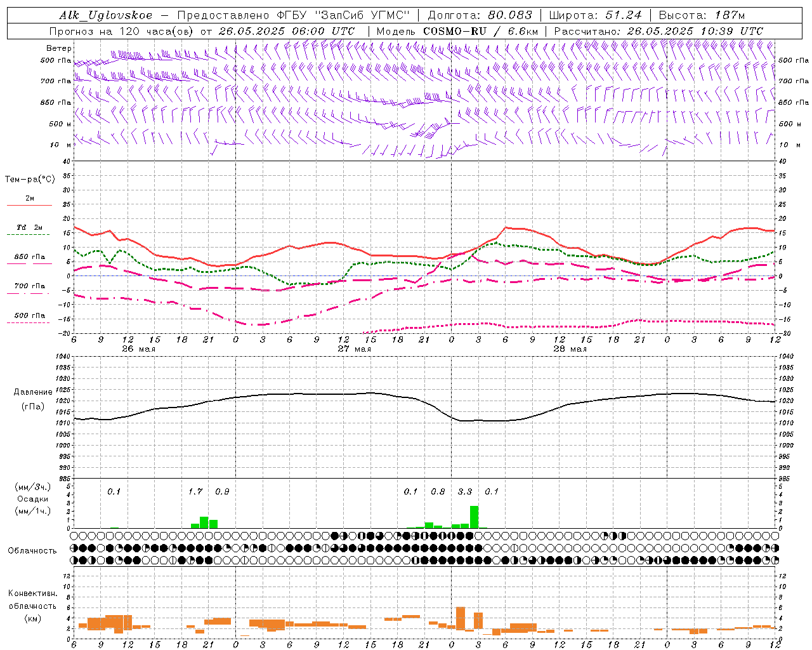Click the 27 мая date label
This screenshot has height=650, width=812.
coord(354,349)
